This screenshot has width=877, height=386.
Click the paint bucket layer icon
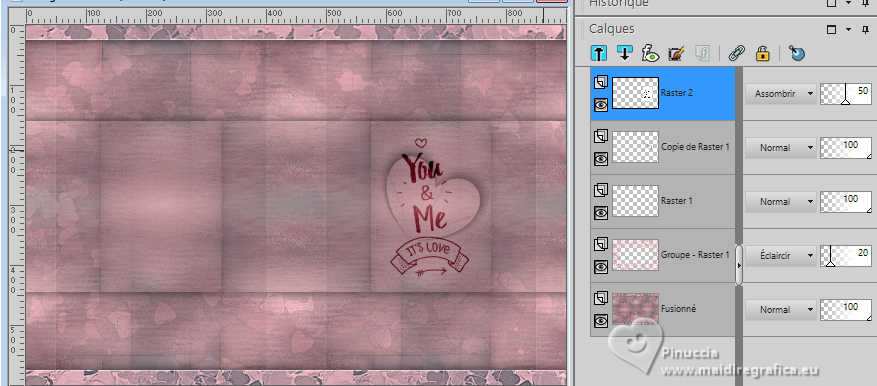click(796, 53)
